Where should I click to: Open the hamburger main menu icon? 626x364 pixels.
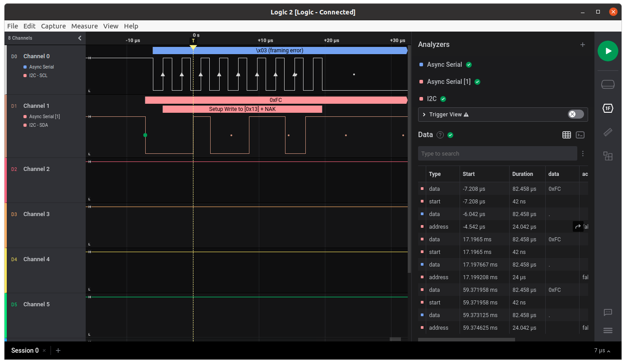point(608,331)
